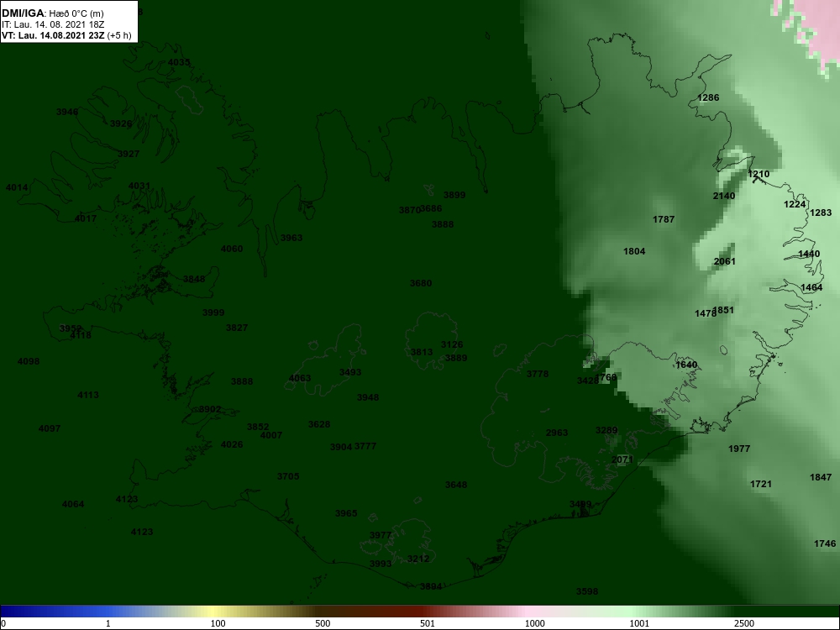
Task: Select the 3628 value
Action: pyautogui.click(x=319, y=424)
